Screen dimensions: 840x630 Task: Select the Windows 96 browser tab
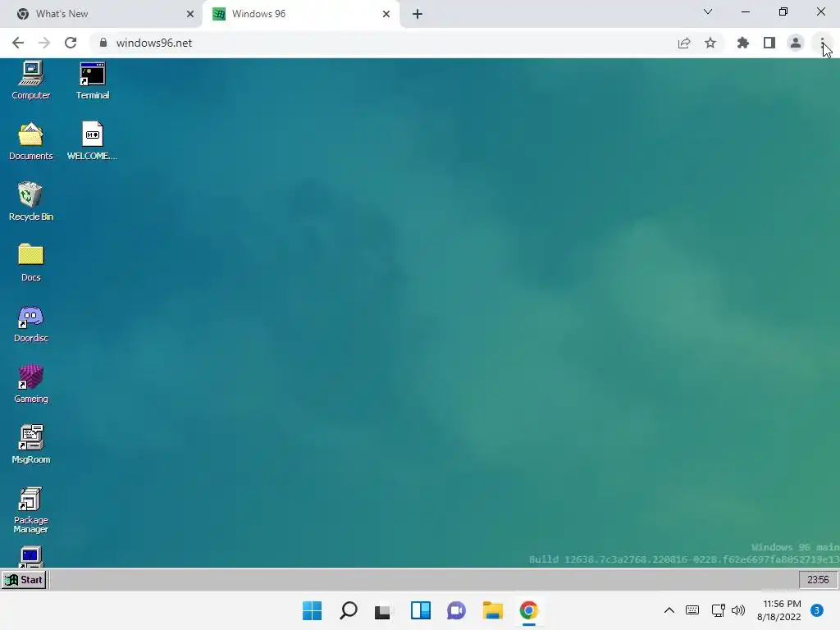[300, 14]
